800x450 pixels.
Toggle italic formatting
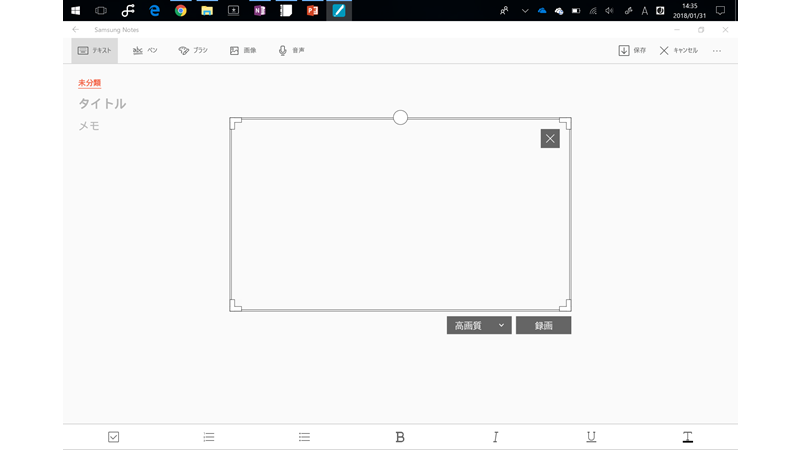[495, 437]
